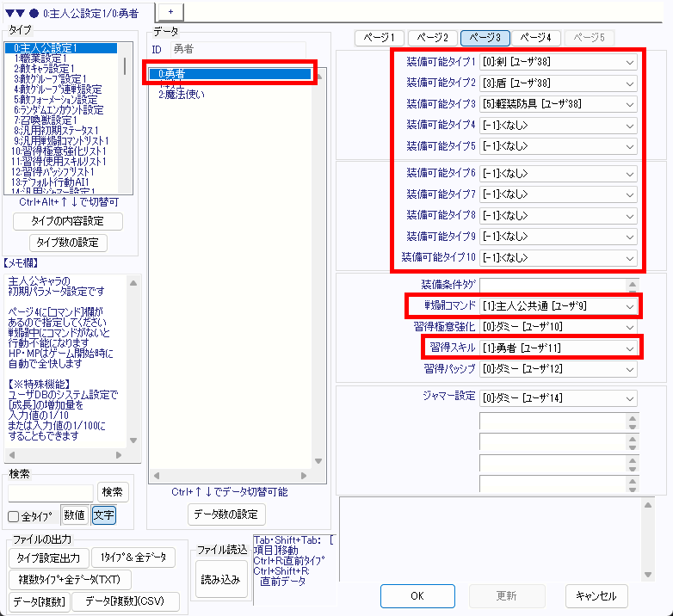Click the 装備条件タグ input field
This screenshot has height=616, width=673.
(559, 285)
